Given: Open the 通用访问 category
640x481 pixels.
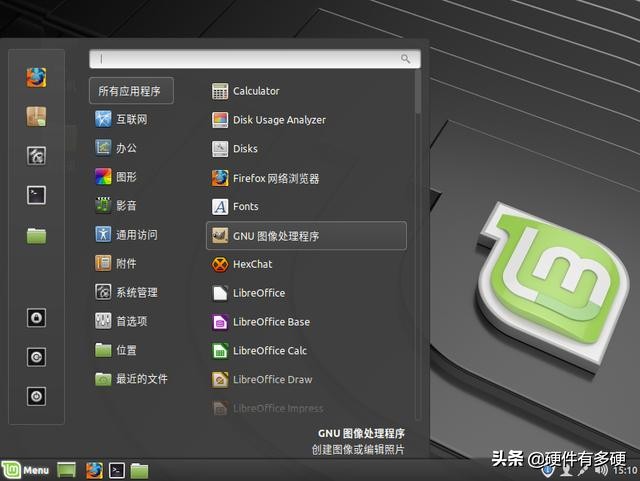Looking at the screenshot, I should pyautogui.click(x=127, y=234).
